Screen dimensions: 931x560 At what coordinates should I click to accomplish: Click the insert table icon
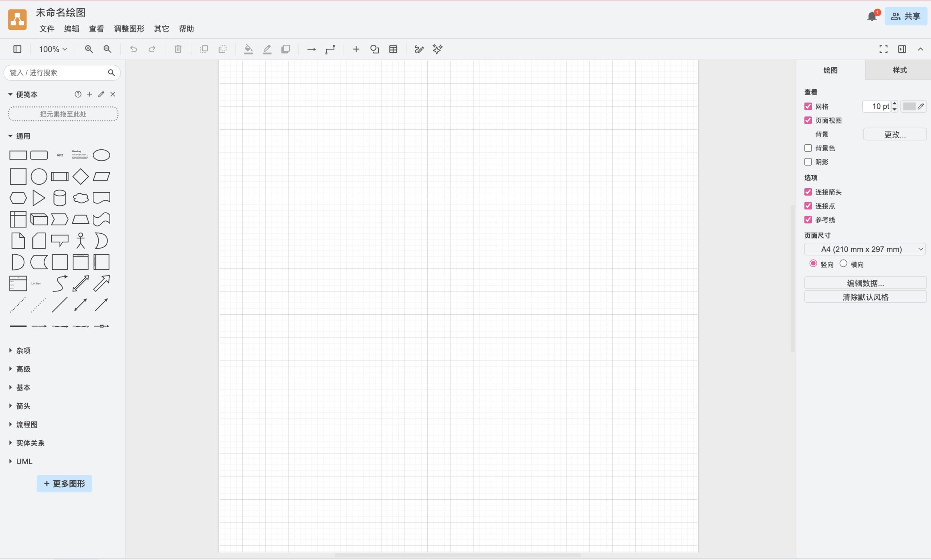393,49
